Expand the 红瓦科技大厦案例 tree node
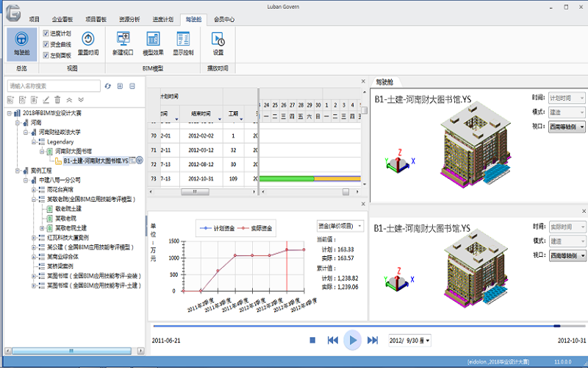The image size is (588, 368). [34, 237]
